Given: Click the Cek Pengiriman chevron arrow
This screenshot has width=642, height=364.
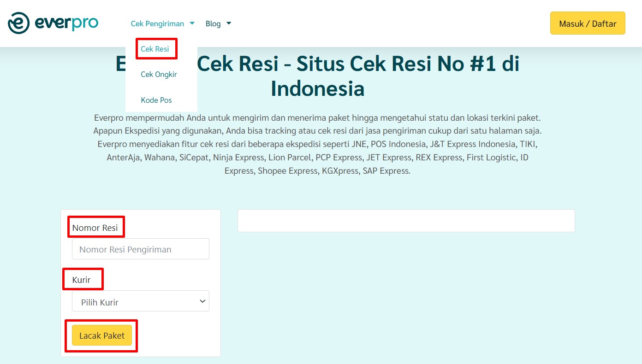Looking at the screenshot, I should (192, 23).
